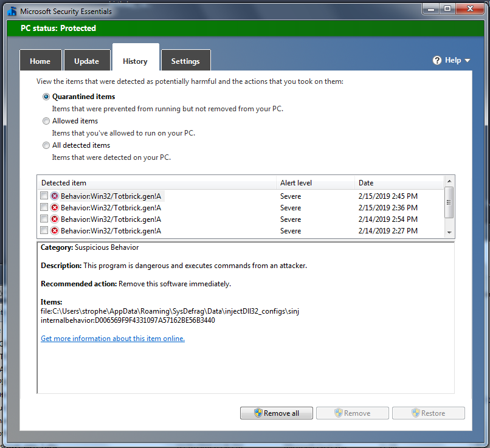Click the Severe alert level of the 2:45 PM entry
The width and height of the screenshot is (490, 448).
click(x=291, y=196)
